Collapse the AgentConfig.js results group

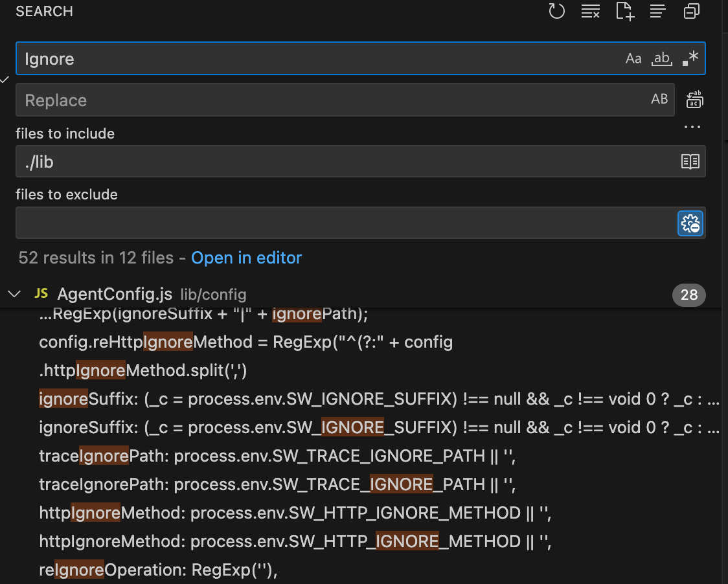(x=14, y=295)
